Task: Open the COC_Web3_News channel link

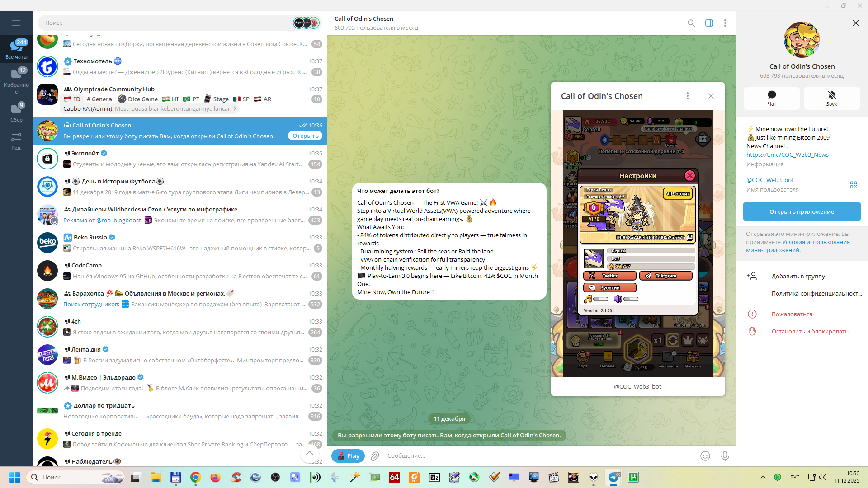Action: click(787, 155)
